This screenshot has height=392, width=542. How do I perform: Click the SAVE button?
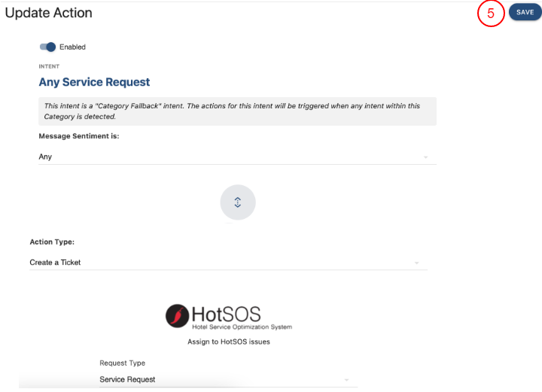point(525,12)
